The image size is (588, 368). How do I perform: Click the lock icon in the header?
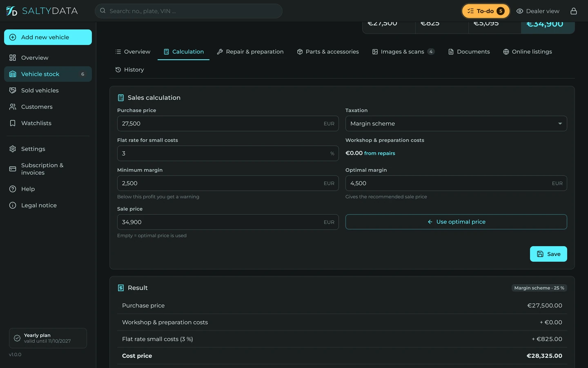tap(574, 11)
